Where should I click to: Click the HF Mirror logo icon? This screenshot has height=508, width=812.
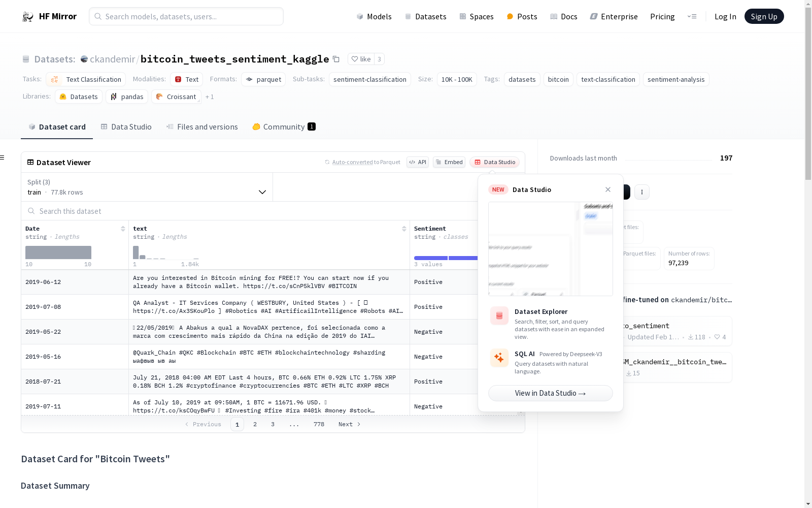pyautogui.click(x=28, y=17)
